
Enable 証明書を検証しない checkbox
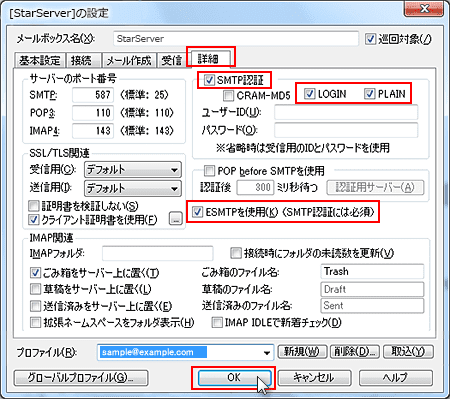34,206
